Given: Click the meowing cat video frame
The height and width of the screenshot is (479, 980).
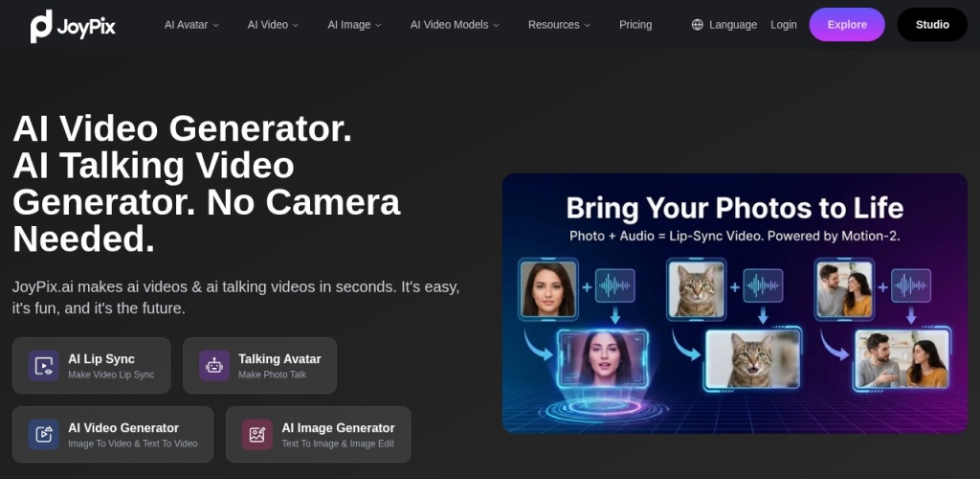Looking at the screenshot, I should click(x=753, y=359).
